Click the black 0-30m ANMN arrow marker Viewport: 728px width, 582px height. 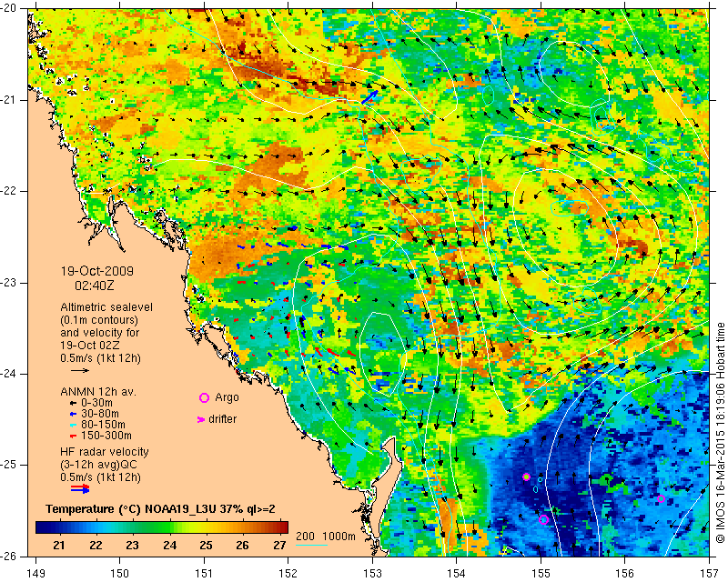coord(73,403)
